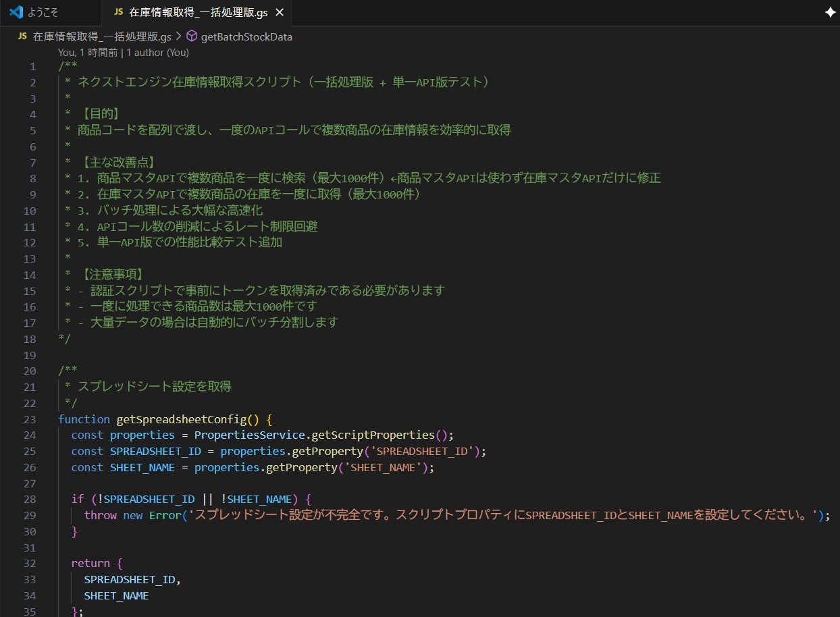
Task: Click the 'throw' keyword on line 29
Action: (100, 515)
